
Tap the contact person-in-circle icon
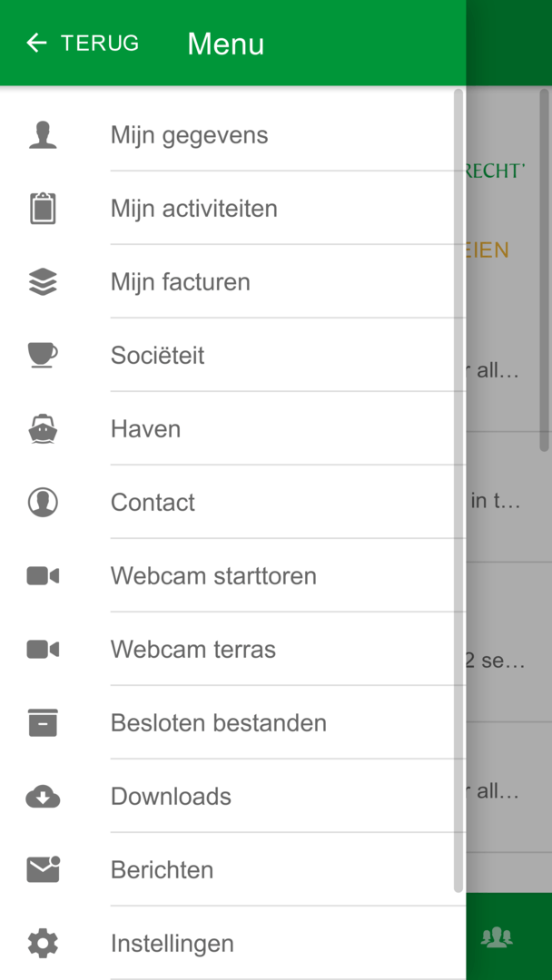43,502
